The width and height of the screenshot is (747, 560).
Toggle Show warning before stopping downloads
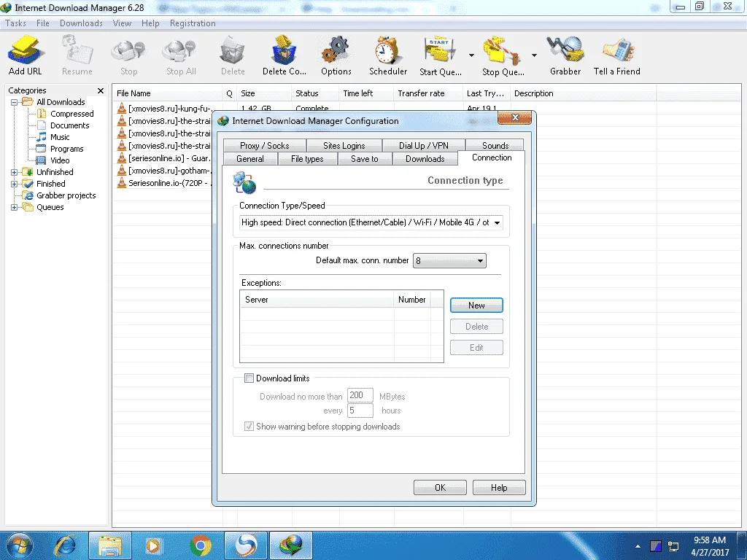click(x=249, y=426)
